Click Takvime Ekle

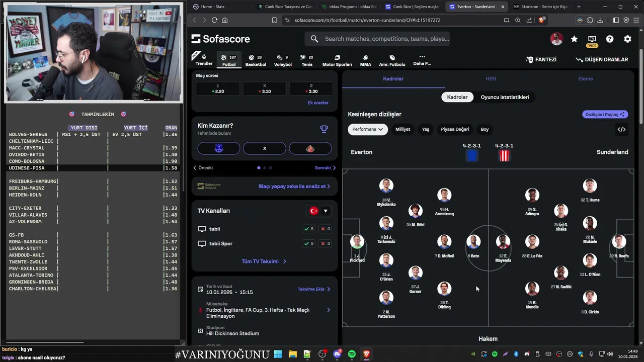tap(314, 289)
